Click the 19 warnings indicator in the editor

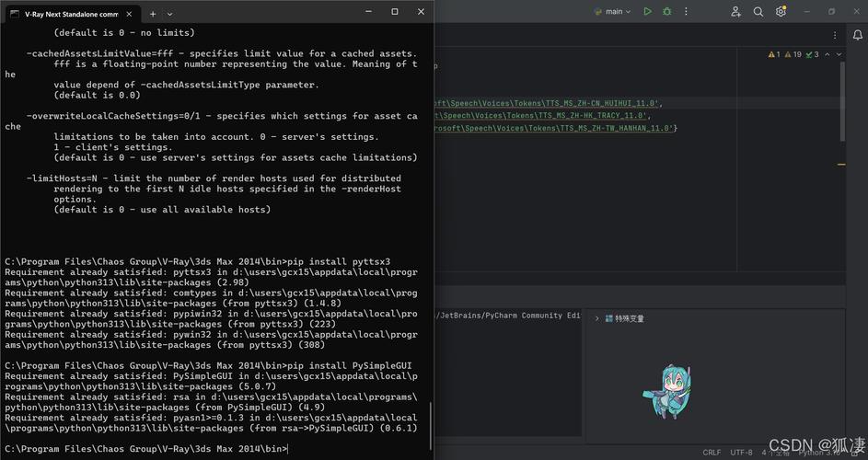(x=793, y=54)
